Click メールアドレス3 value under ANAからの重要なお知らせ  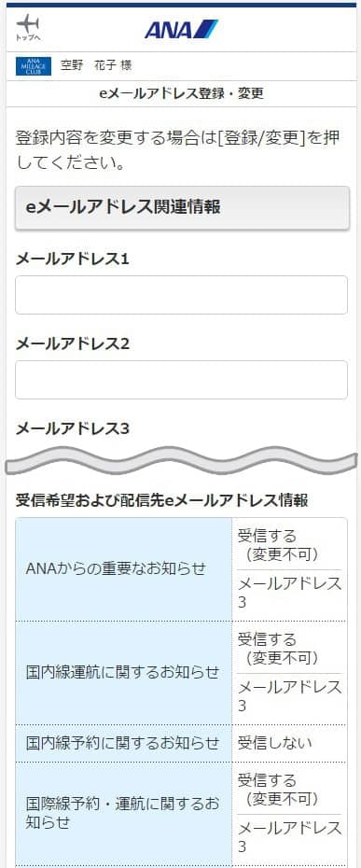pyautogui.click(x=289, y=593)
